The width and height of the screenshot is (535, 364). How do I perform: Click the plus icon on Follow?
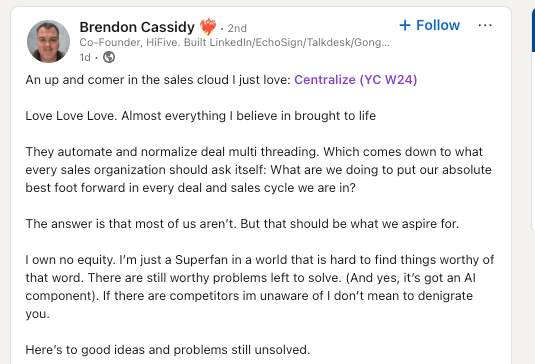[405, 25]
